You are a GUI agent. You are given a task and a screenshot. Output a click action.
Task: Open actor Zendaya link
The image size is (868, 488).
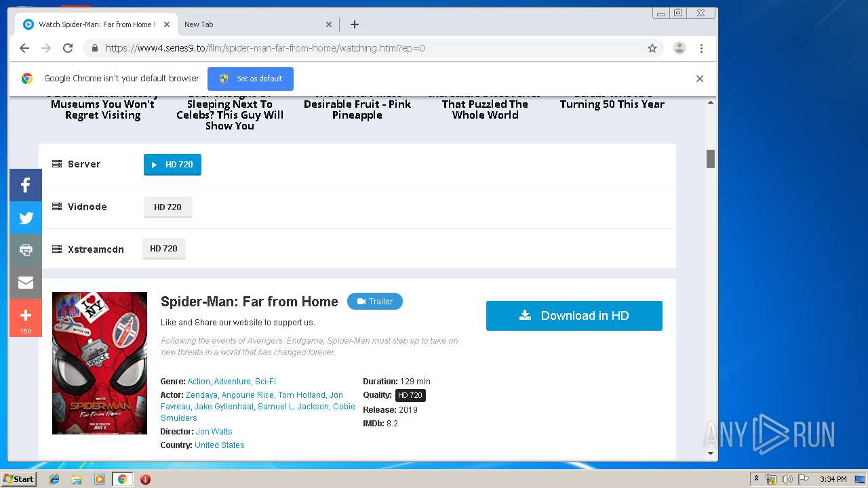(201, 395)
